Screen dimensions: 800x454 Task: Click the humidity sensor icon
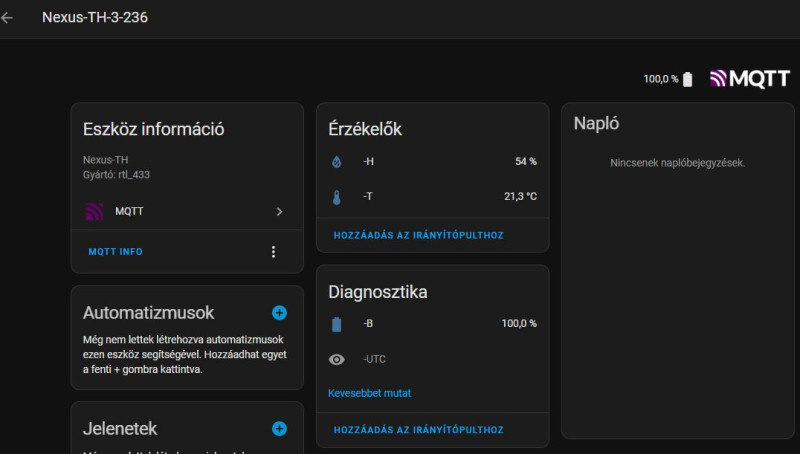click(x=336, y=161)
